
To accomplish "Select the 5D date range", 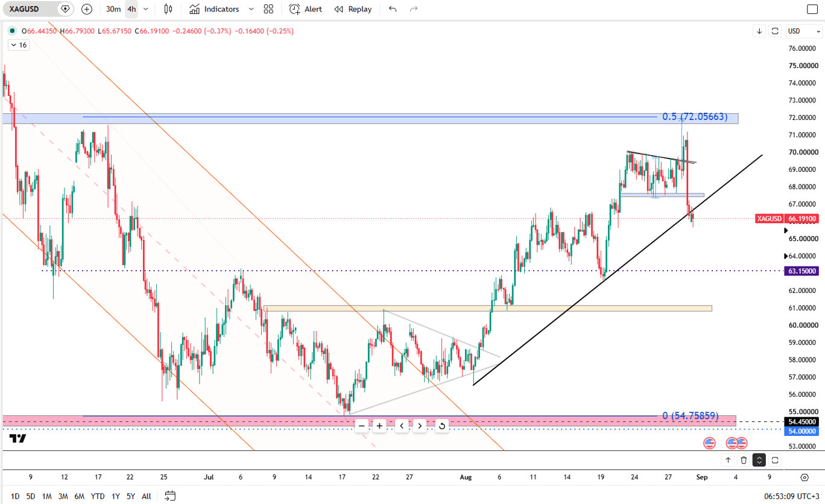I will (x=31, y=496).
